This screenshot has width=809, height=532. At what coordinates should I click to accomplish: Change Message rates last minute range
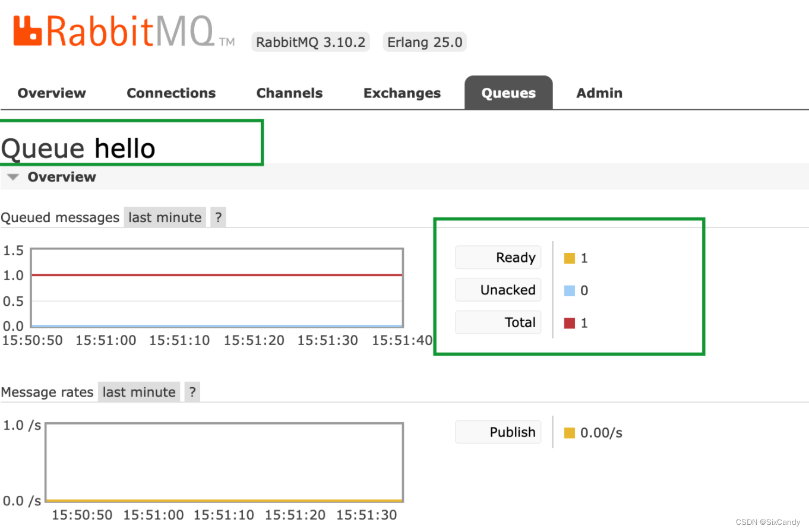pyautogui.click(x=139, y=392)
